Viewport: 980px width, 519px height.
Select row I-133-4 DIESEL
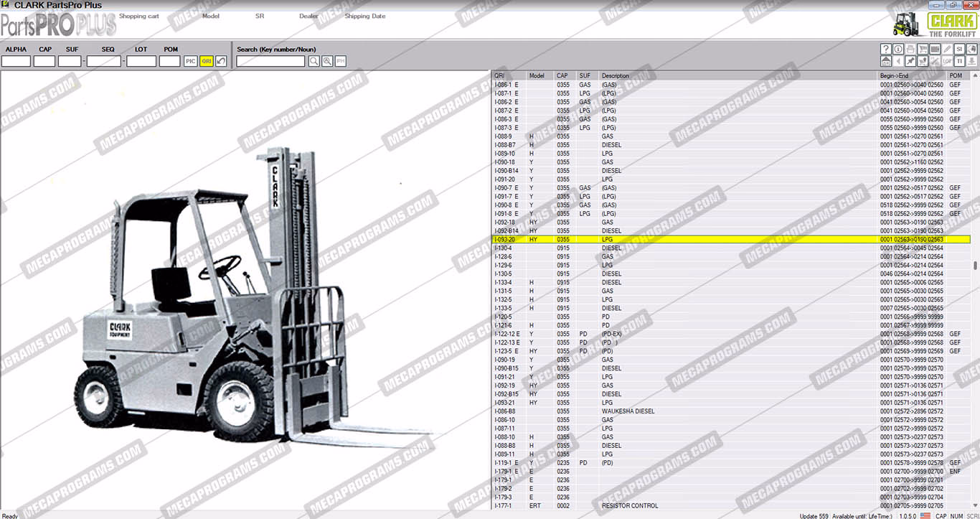pyautogui.click(x=731, y=282)
